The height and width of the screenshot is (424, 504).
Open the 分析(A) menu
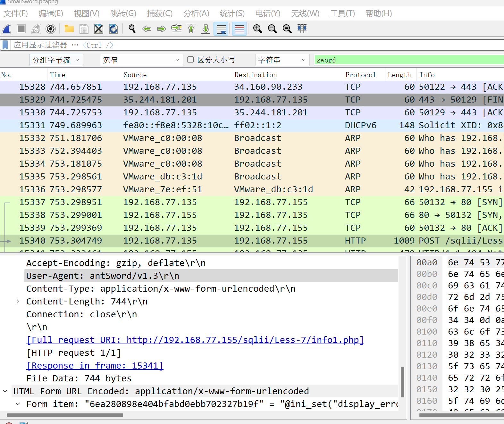point(196,13)
